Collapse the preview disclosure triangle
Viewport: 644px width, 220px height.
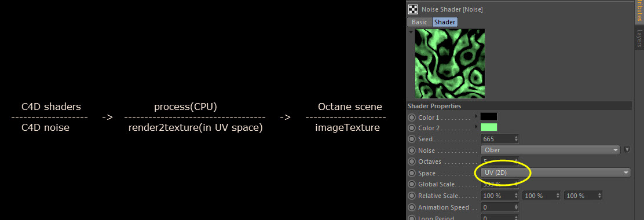[x=410, y=31]
